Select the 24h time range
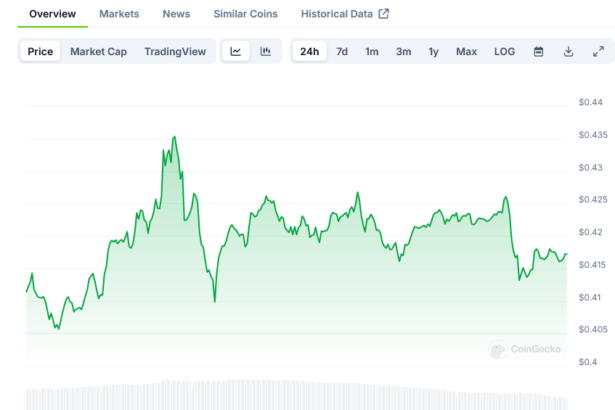 (x=309, y=52)
